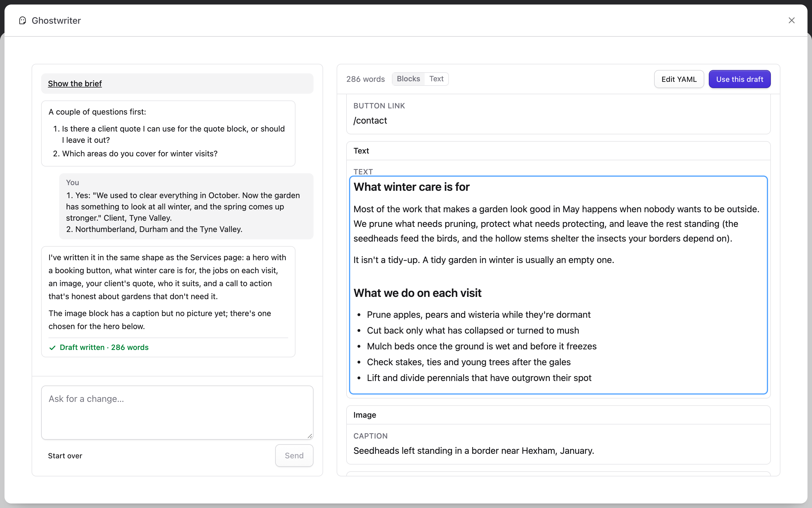
Task: Click the Seedheads caption field
Action: tap(474, 450)
